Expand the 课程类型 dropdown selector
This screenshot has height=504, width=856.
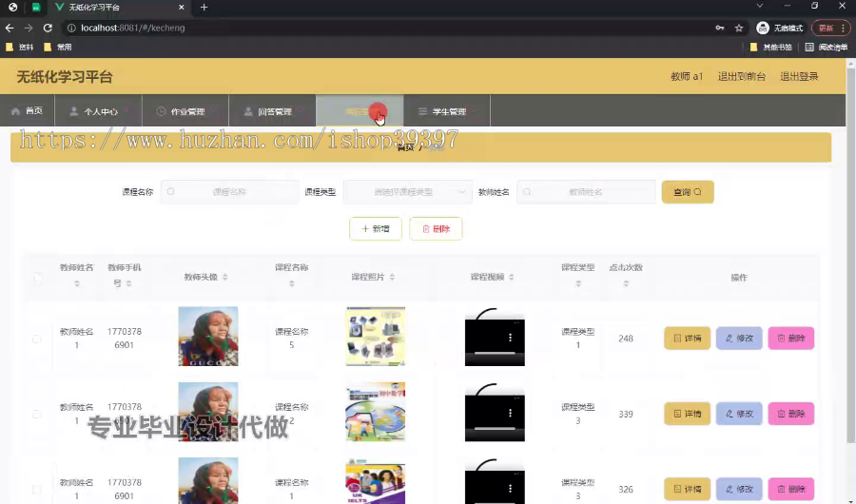407,192
